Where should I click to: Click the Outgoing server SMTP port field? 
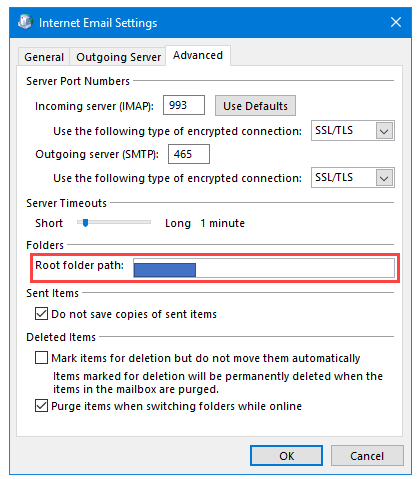(189, 154)
